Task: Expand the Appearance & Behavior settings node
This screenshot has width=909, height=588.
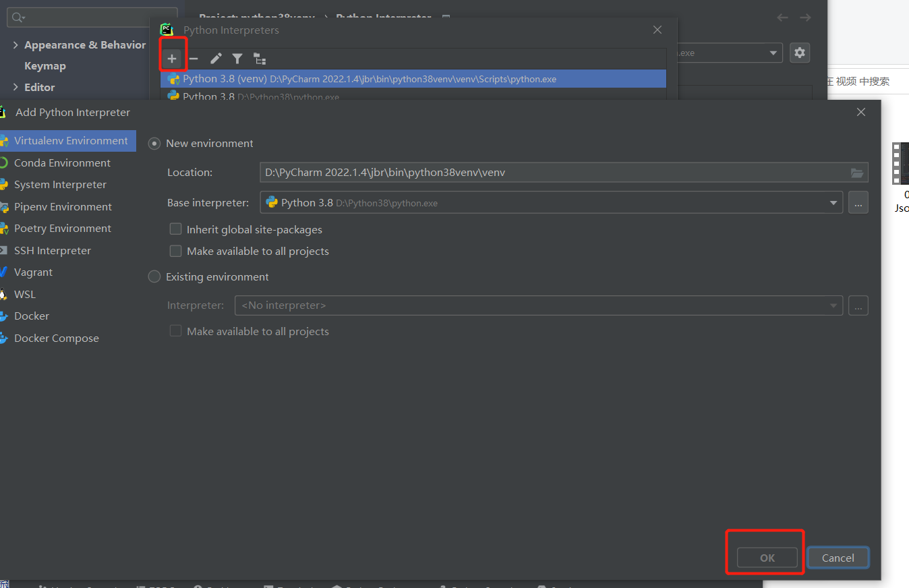Action: coord(16,45)
